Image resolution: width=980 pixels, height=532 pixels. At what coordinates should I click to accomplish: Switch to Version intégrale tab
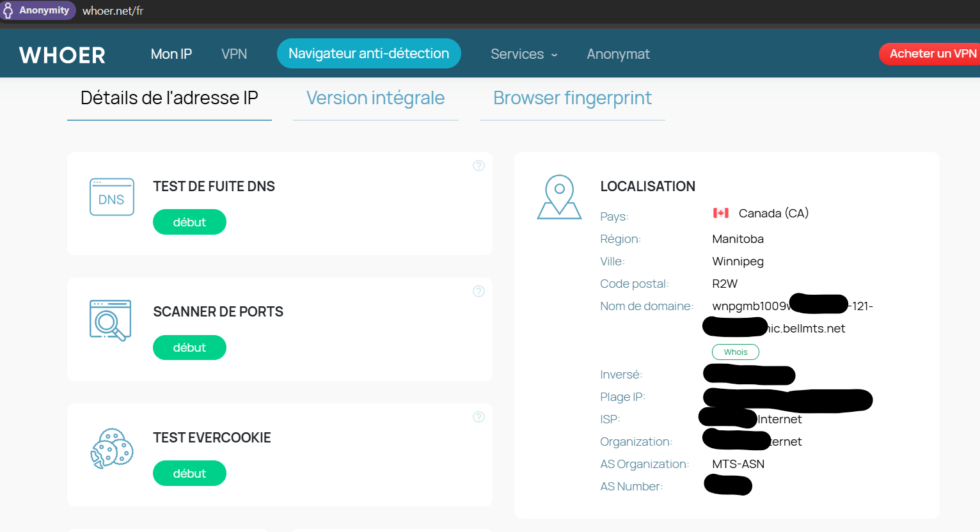375,98
